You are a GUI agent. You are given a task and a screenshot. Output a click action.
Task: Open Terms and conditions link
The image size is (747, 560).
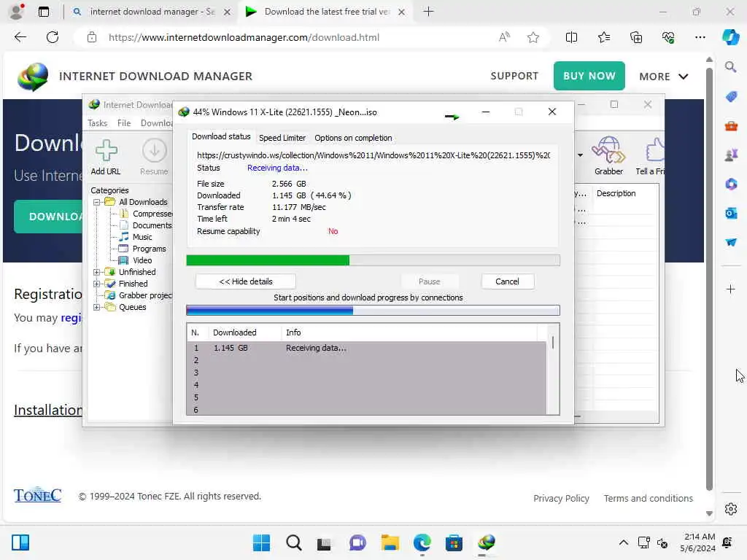click(x=648, y=498)
